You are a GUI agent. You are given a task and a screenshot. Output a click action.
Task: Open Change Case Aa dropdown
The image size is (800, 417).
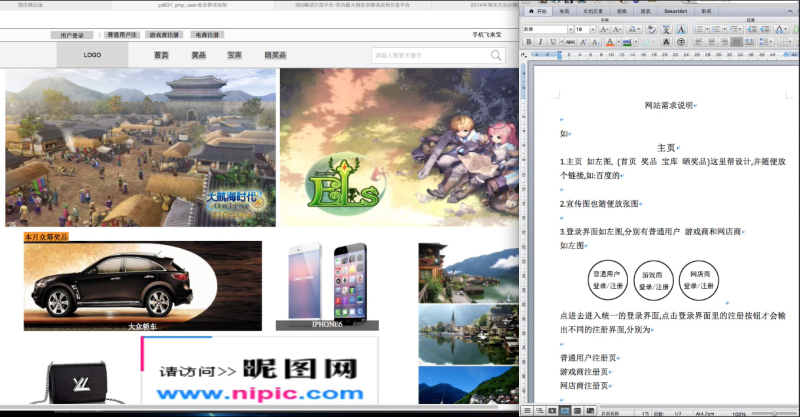634,29
